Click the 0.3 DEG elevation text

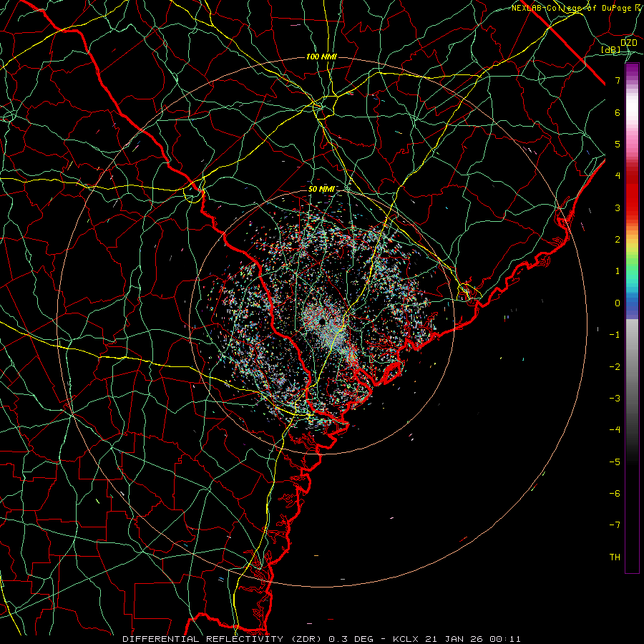point(351,639)
